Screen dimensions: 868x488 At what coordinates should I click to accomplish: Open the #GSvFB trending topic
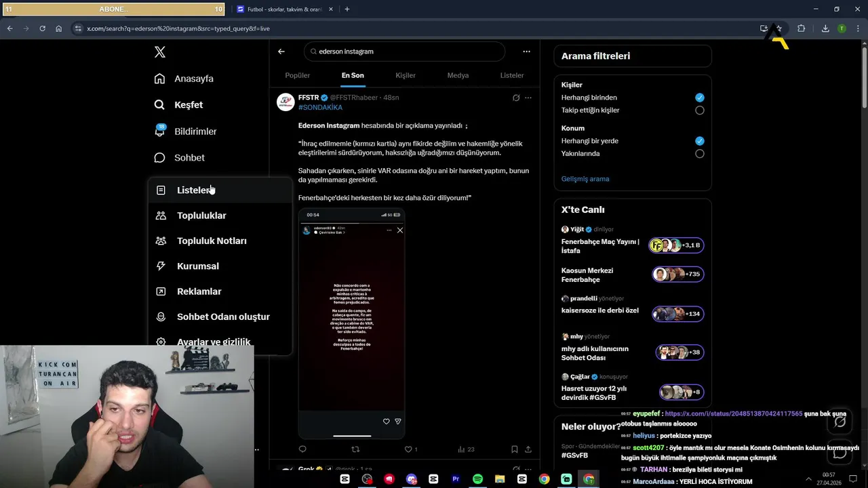pyautogui.click(x=574, y=455)
